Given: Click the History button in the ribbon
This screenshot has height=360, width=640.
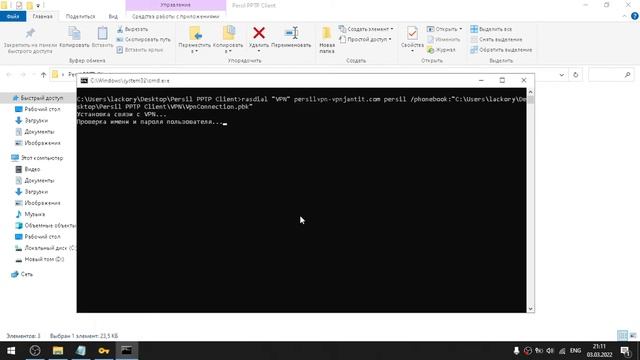Looking at the screenshot, I should [441, 50].
